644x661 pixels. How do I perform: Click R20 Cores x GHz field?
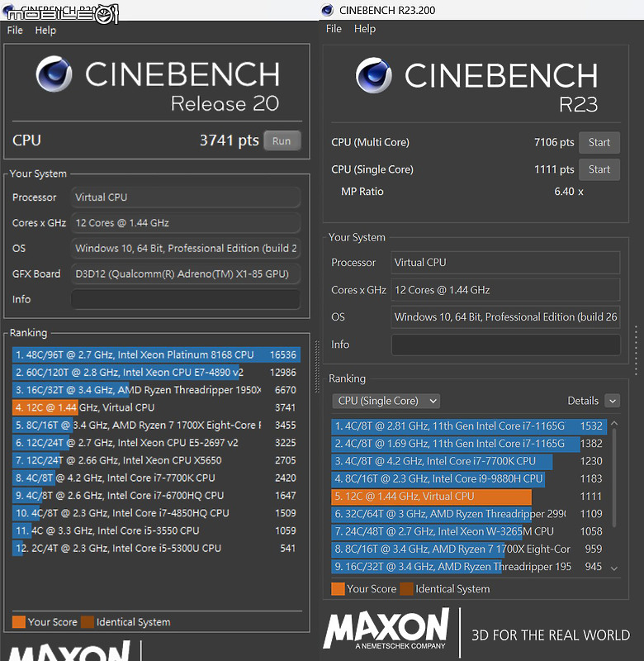[x=185, y=223]
